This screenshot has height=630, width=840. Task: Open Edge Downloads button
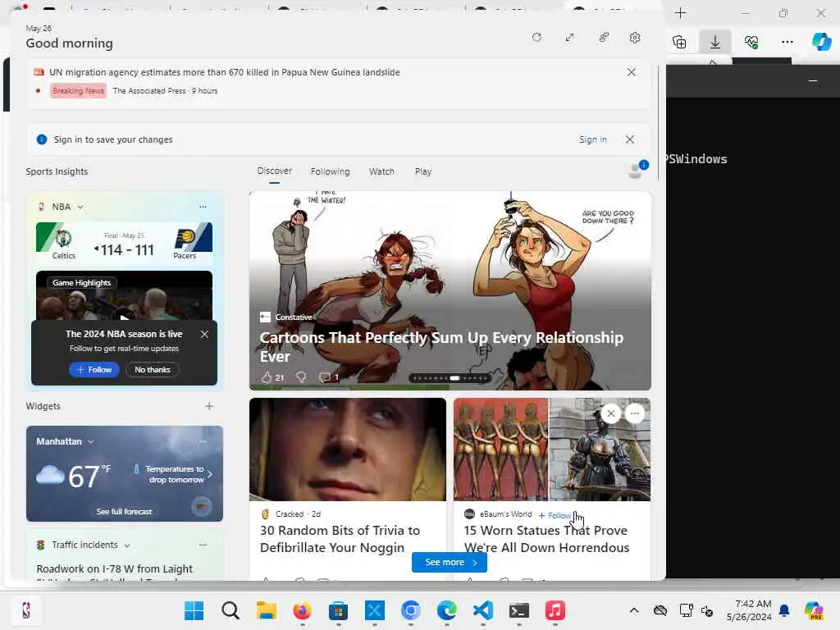(715, 42)
